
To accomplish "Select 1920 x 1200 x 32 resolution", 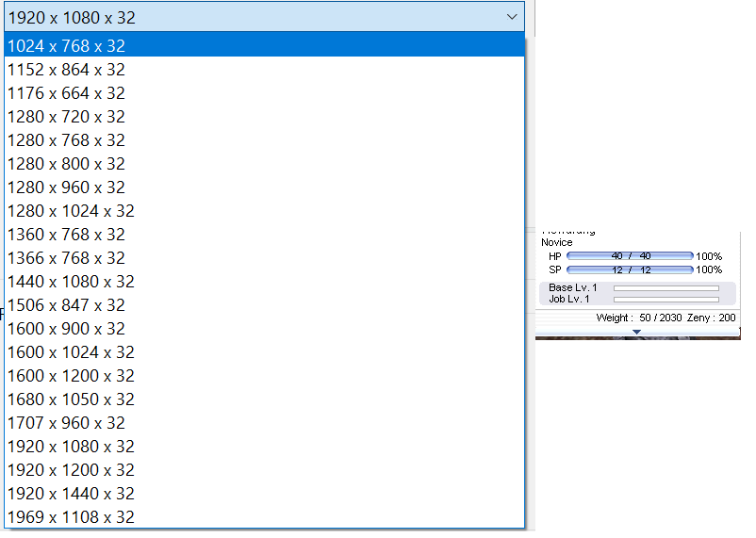I will 264,470.
